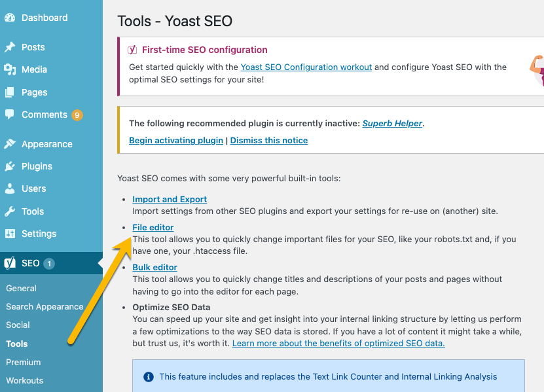Image resolution: width=544 pixels, height=392 pixels.
Task: Switch to Search Appearance under SEO
Action: [x=45, y=306]
